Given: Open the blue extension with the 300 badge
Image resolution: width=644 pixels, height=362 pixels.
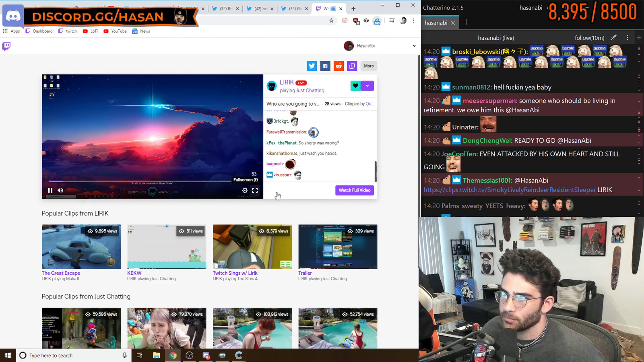Looking at the screenshot, I should 377,21.
